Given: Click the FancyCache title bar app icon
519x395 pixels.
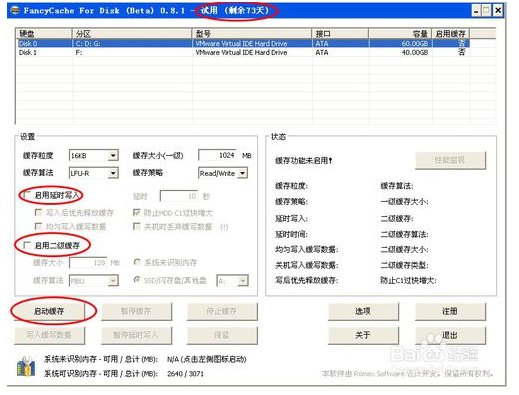Looking at the screenshot, I should tap(15, 10).
